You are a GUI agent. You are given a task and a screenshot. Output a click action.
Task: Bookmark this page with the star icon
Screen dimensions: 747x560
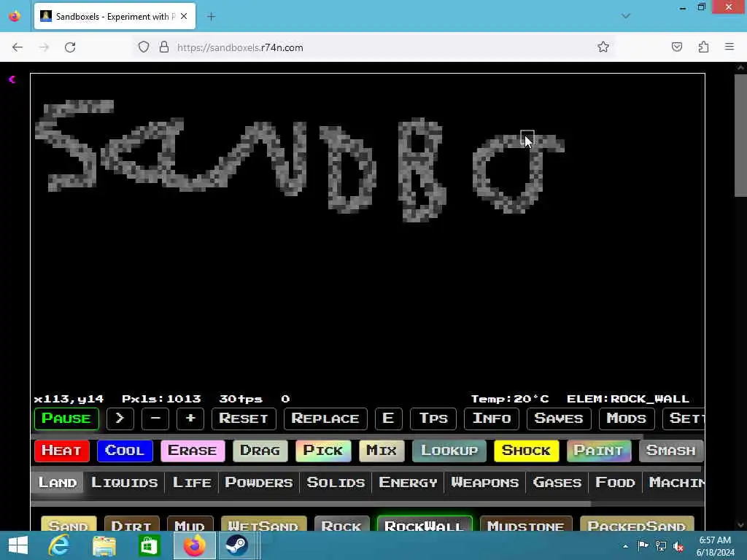pyautogui.click(x=603, y=47)
